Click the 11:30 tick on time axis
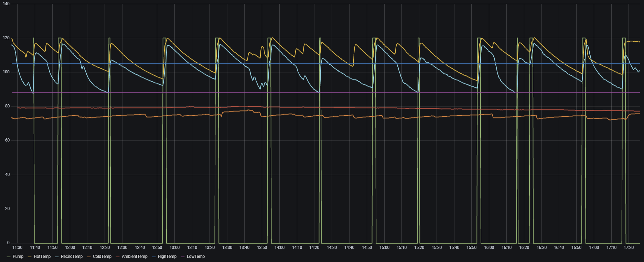 (x=17, y=248)
